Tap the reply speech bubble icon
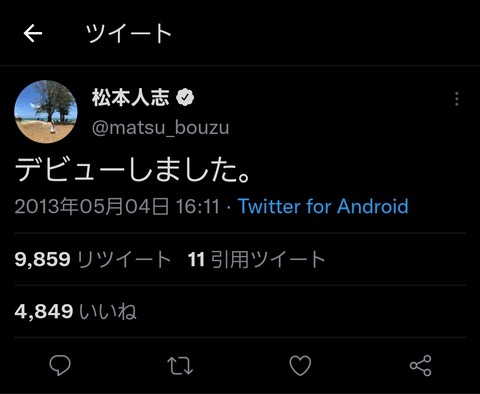 click(60, 365)
